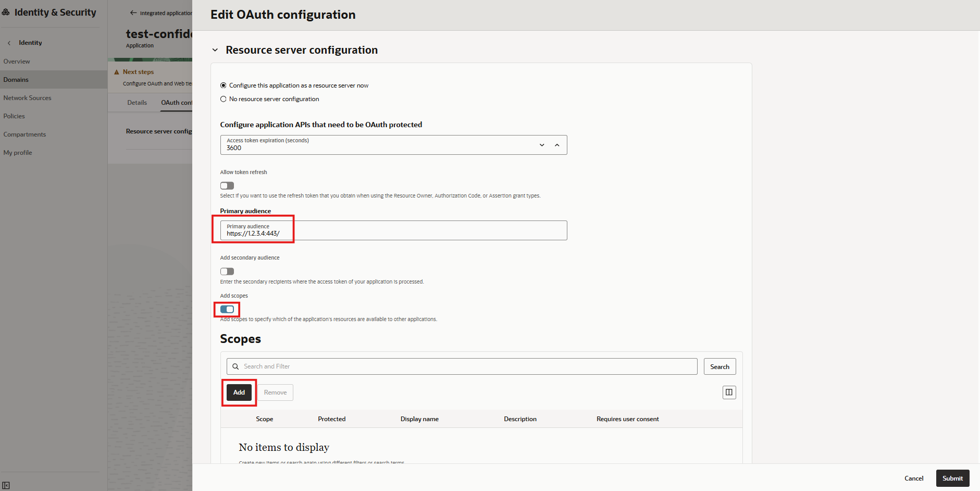
Task: Turn off the Add scopes switch
Action: pyautogui.click(x=227, y=309)
